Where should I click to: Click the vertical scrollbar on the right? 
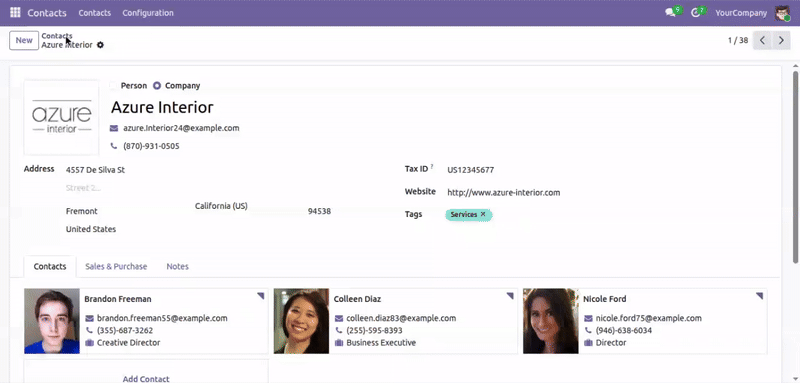[x=795, y=168]
